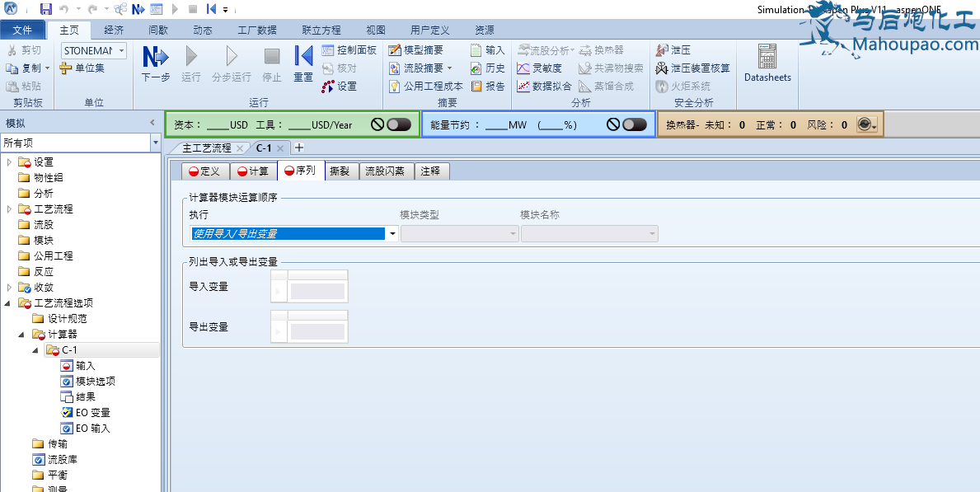Click the 单位集 unit sets button
980x492 pixels.
(82, 68)
